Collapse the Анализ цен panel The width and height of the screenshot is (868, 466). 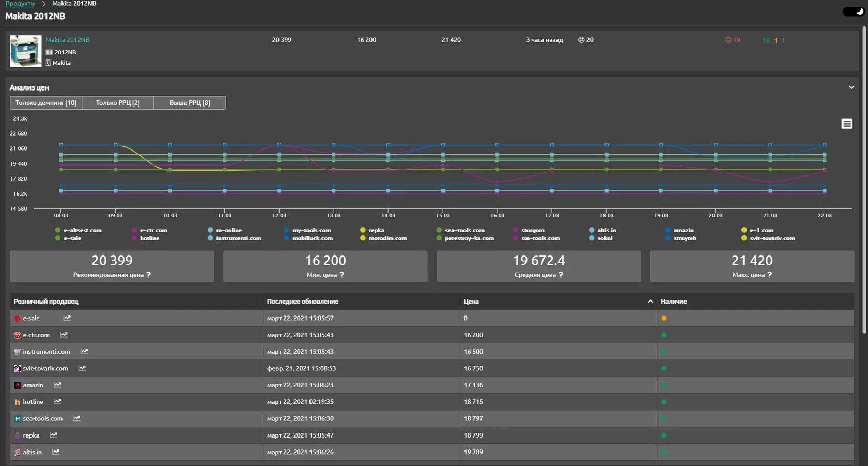pyautogui.click(x=851, y=87)
